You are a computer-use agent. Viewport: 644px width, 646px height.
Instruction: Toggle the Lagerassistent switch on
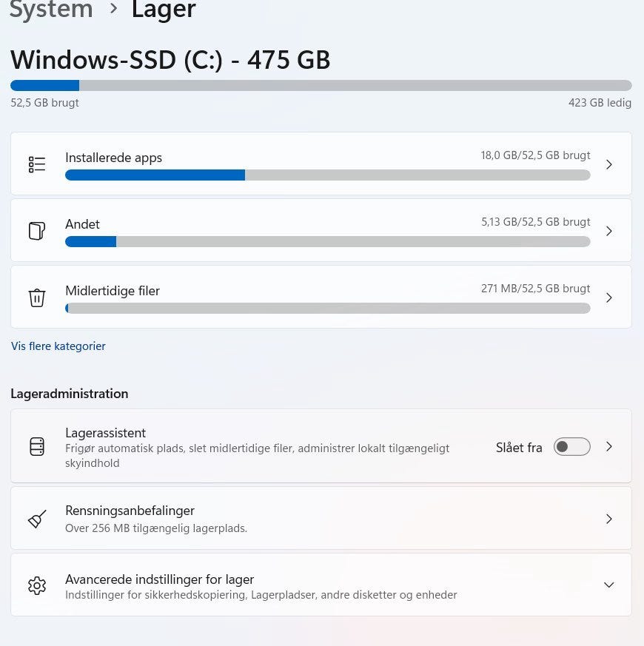coord(572,447)
